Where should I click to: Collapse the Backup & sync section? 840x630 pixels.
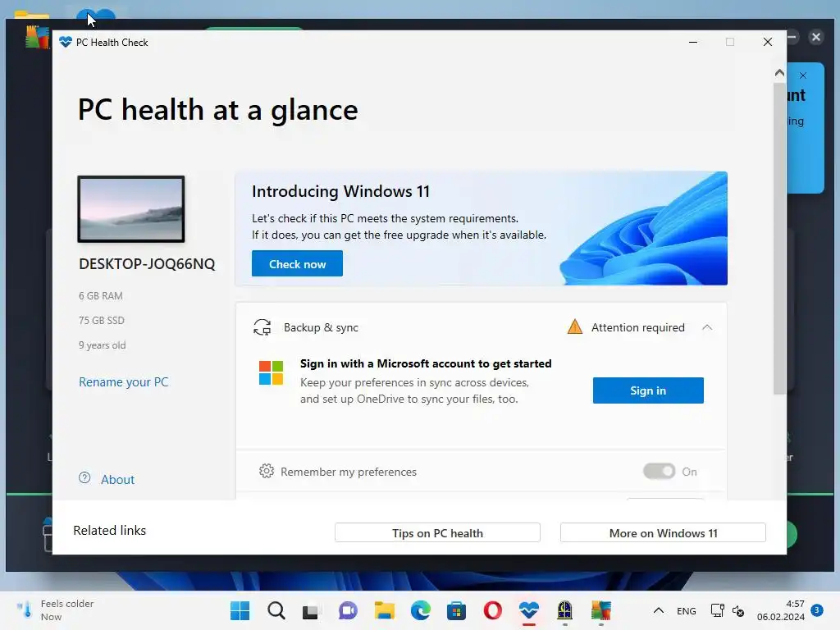[x=707, y=327]
